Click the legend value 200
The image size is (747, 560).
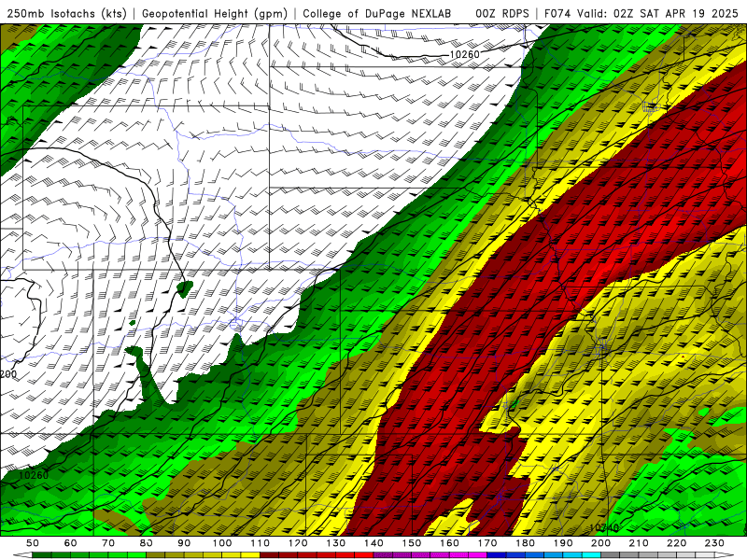click(x=601, y=543)
